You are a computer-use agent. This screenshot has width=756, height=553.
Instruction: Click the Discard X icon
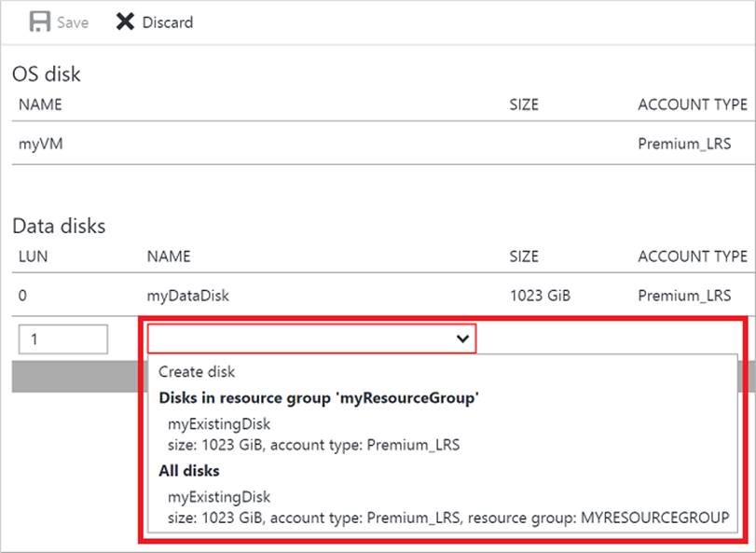[125, 21]
